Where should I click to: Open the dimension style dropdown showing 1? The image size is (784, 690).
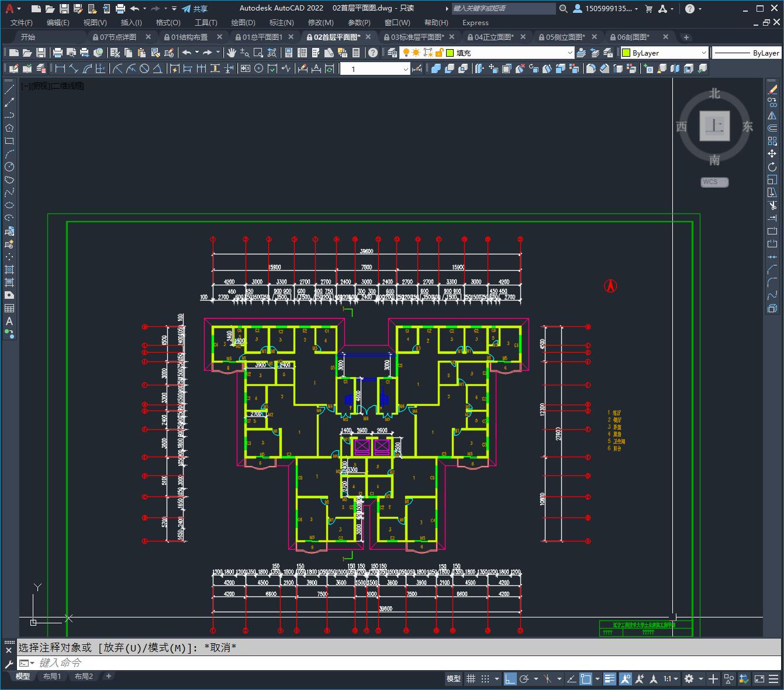(x=375, y=68)
